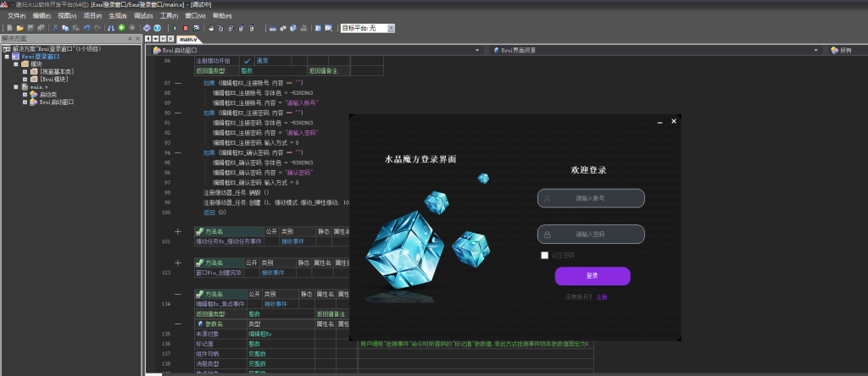
Task: Open the 窗口 menu
Action: pos(195,16)
